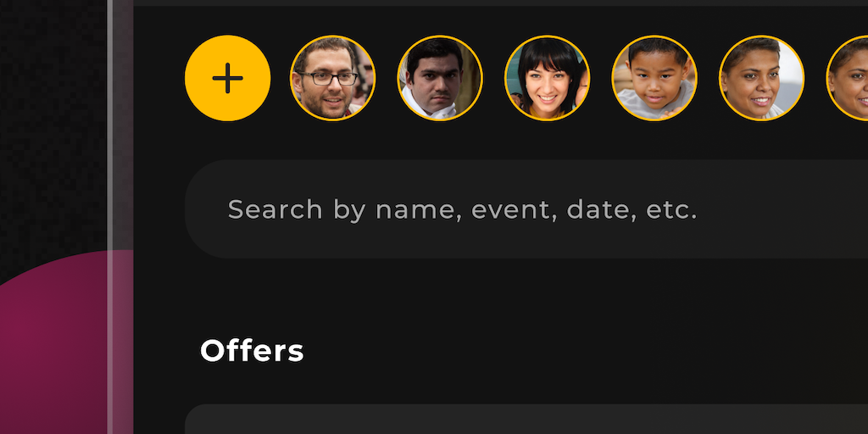Tap the profile photo just before the cut-off one
This screenshot has height=434, width=868.
click(760, 78)
